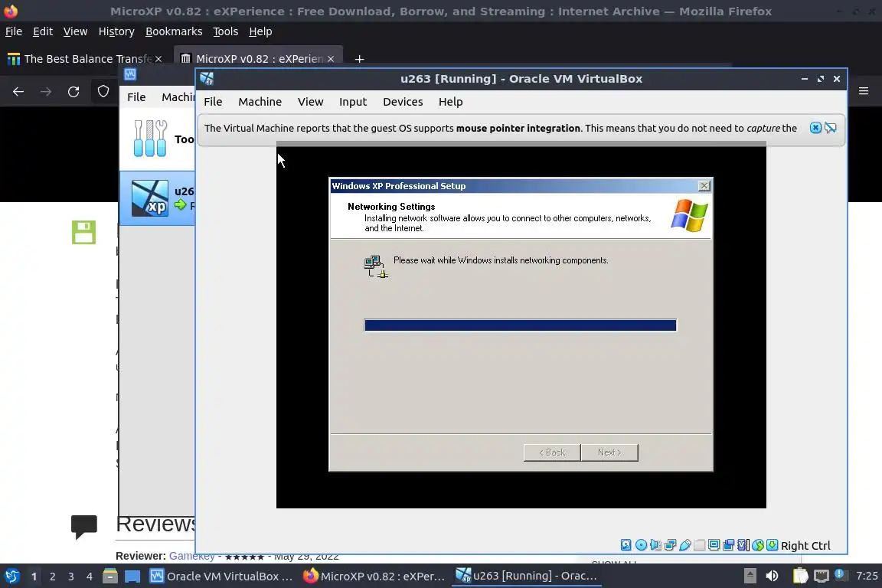Click hard disk activity icon in VM status bar
The image size is (882, 588).
(626, 544)
